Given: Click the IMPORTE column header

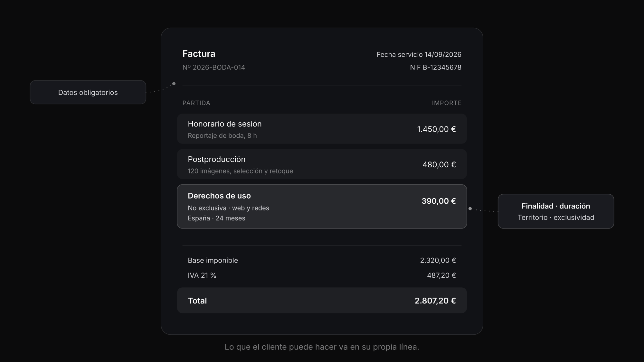Looking at the screenshot, I should click(x=447, y=103).
